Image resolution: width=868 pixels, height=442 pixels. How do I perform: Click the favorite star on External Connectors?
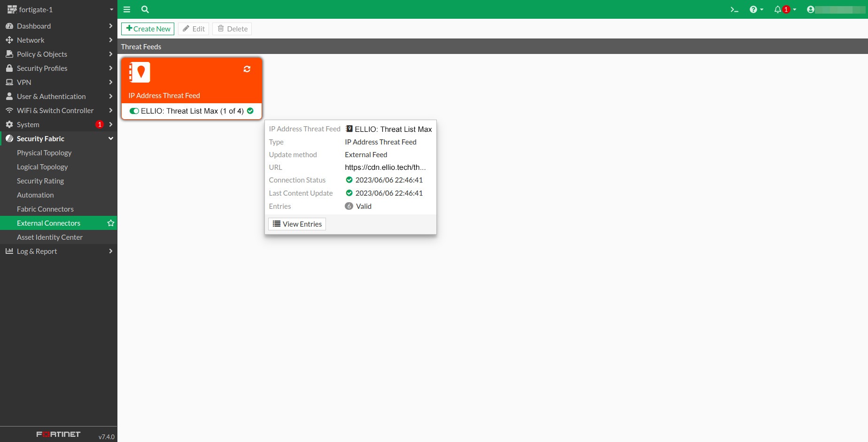tap(111, 223)
